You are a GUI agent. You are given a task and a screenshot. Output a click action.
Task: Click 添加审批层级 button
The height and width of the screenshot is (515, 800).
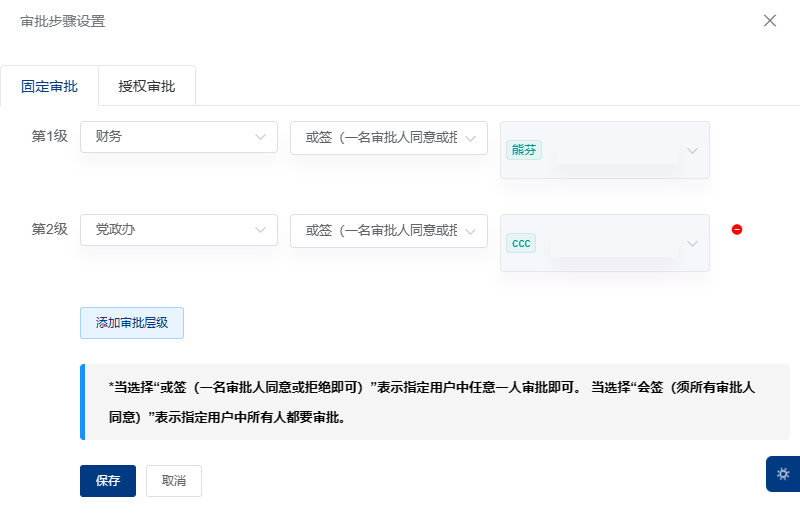[x=132, y=323]
